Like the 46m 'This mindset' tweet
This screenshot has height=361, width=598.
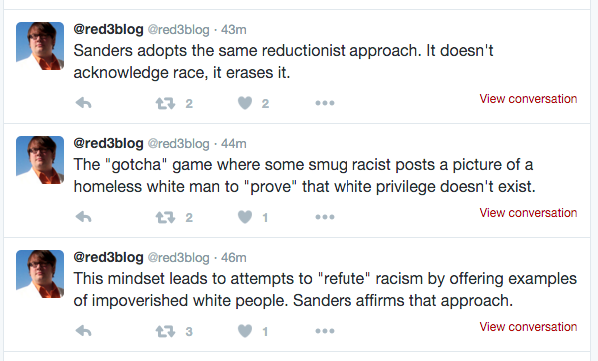(245, 331)
